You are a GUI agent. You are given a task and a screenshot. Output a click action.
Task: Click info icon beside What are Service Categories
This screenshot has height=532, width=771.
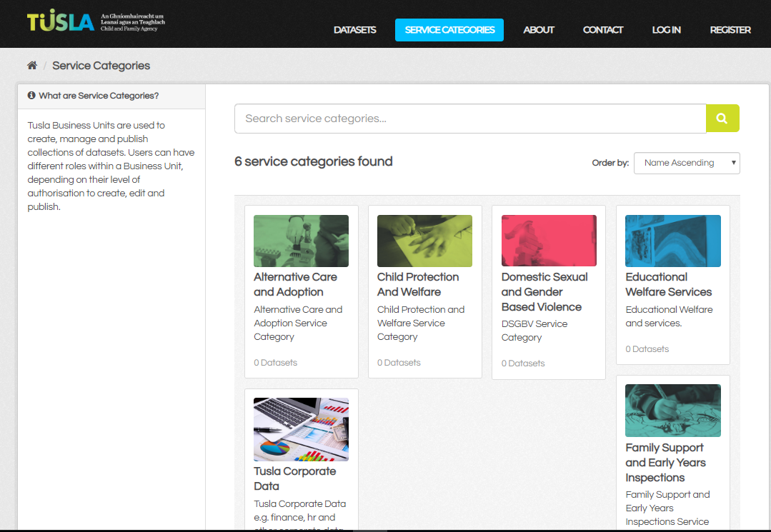[x=31, y=95]
